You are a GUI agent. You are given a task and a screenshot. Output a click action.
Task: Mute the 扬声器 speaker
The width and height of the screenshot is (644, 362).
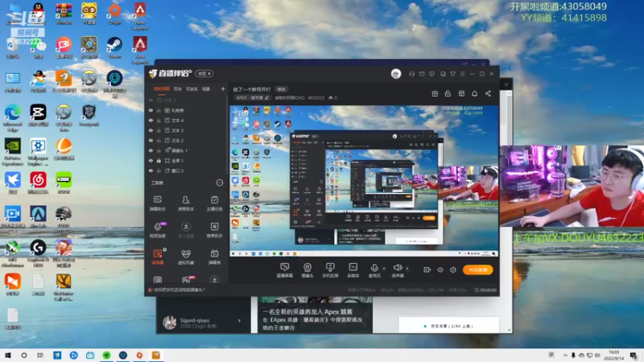pos(397,270)
